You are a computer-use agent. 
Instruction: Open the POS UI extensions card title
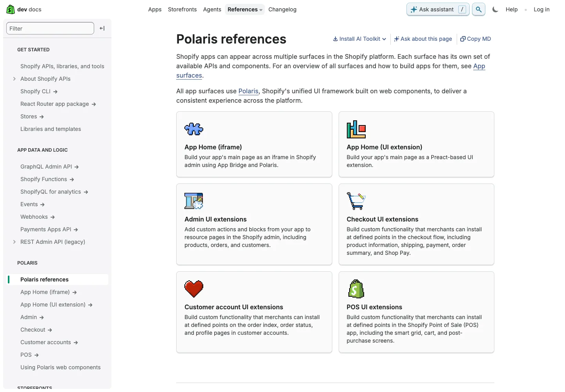(x=374, y=307)
